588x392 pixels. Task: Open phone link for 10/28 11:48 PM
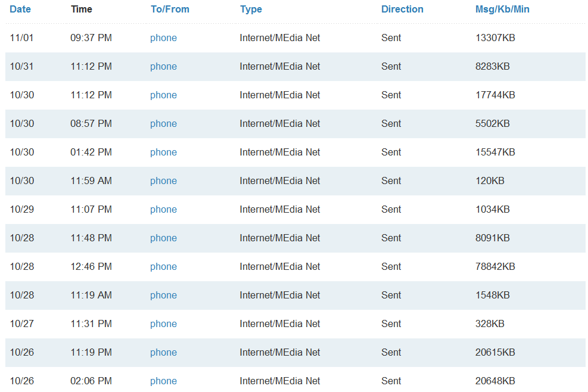tap(163, 238)
